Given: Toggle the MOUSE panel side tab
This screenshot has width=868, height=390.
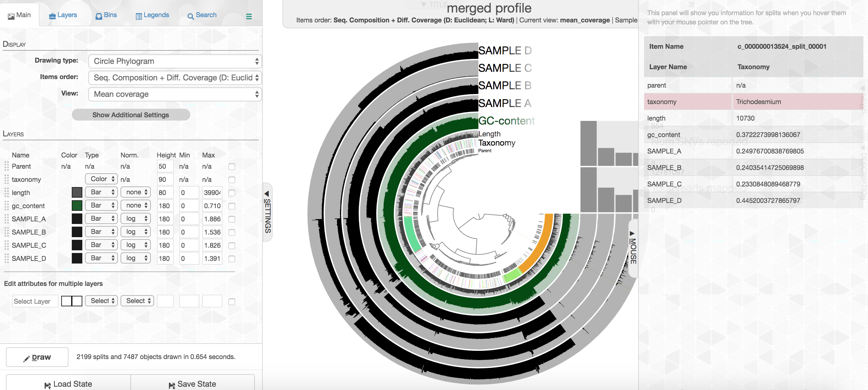Looking at the screenshot, I should pyautogui.click(x=633, y=248).
